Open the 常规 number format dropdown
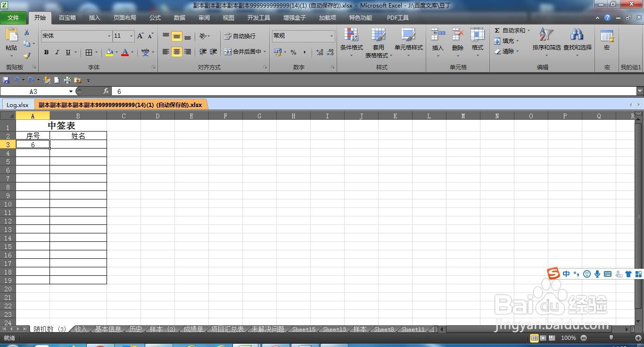The width and height of the screenshot is (644, 347). pyautogui.click(x=331, y=36)
